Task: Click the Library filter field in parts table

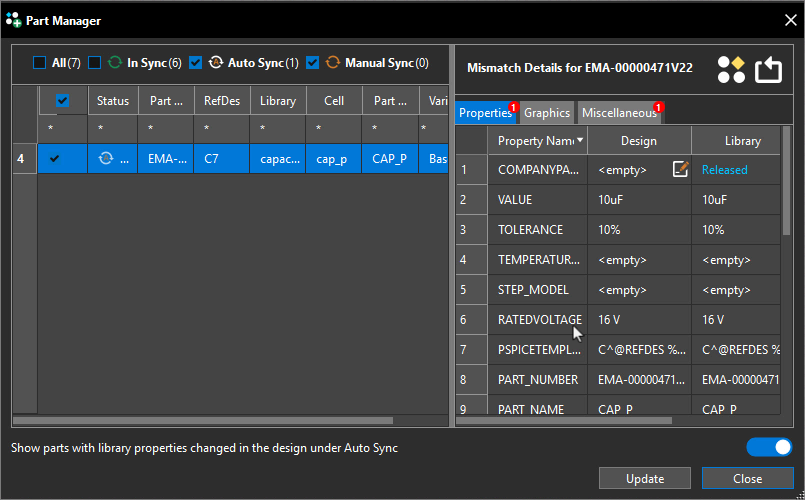Action: pyautogui.click(x=278, y=128)
